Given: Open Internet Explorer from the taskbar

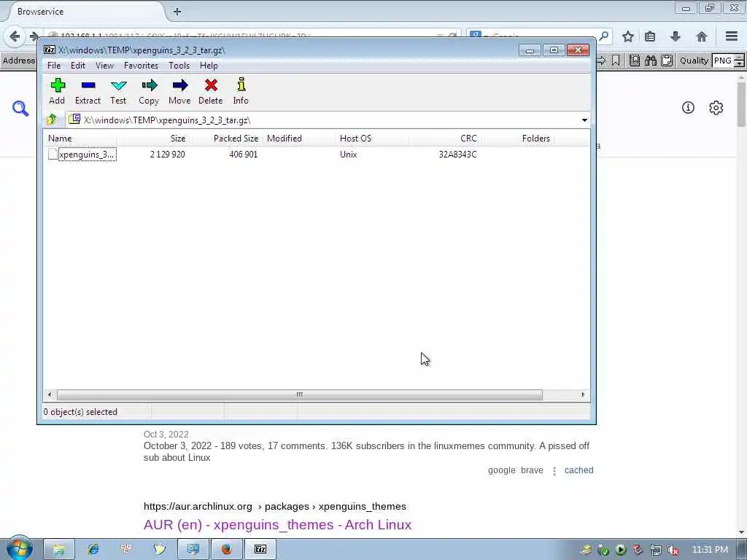Looking at the screenshot, I should click(x=93, y=549).
